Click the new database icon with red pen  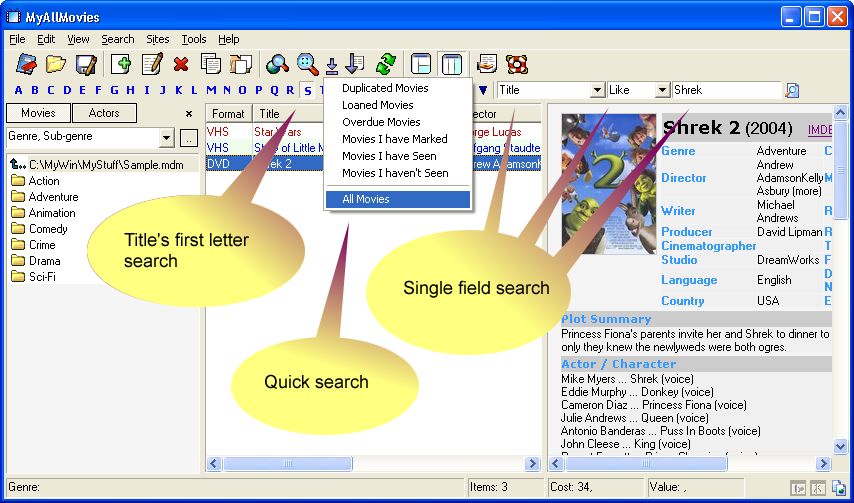tap(26, 64)
